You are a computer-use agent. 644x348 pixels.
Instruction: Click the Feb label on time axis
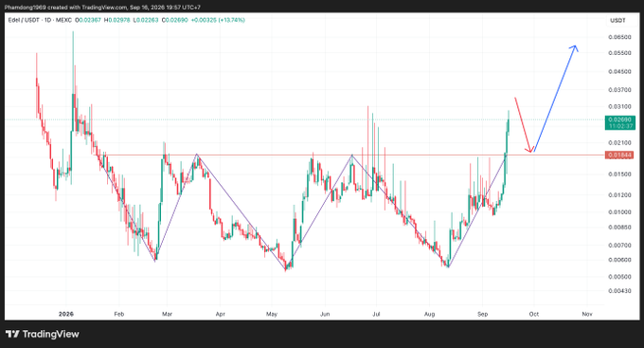(118, 314)
